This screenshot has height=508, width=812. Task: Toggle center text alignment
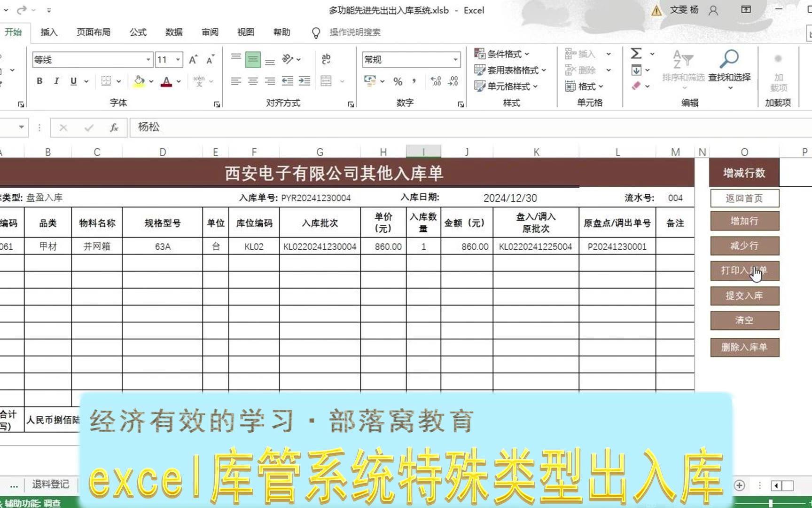[x=253, y=81]
